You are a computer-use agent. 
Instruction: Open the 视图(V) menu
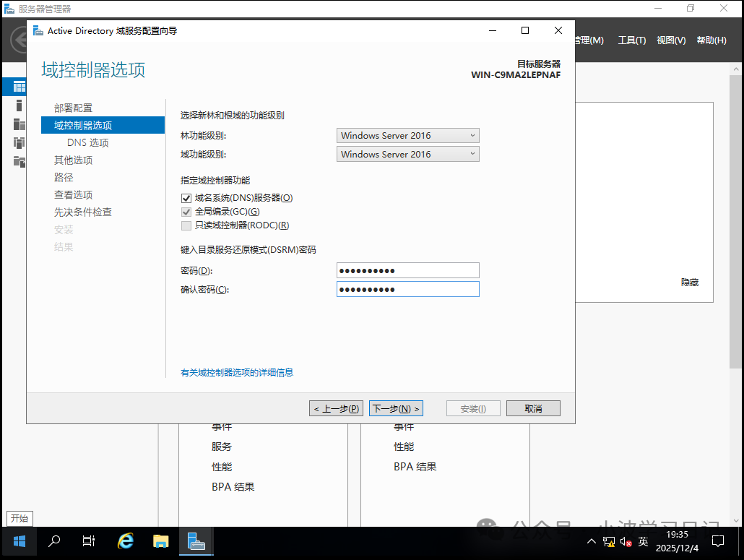670,40
